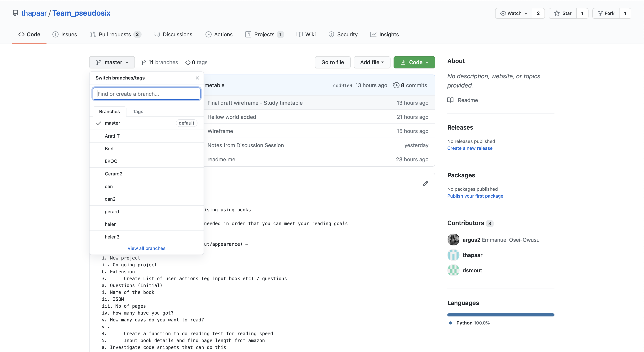The image size is (644, 352).
Task: Click the pencil edit README icon
Action: pos(425,183)
